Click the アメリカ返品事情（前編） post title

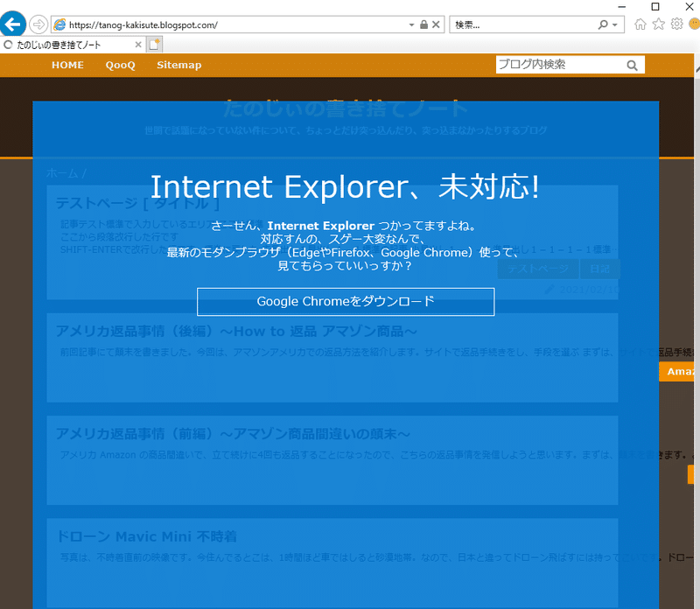(x=233, y=433)
